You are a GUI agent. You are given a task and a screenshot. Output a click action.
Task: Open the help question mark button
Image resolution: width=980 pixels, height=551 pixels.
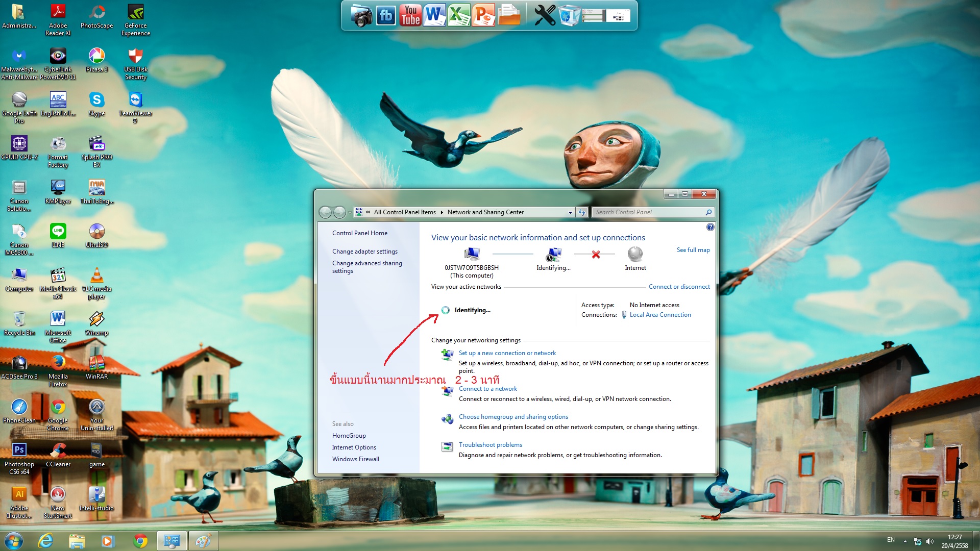click(x=710, y=227)
